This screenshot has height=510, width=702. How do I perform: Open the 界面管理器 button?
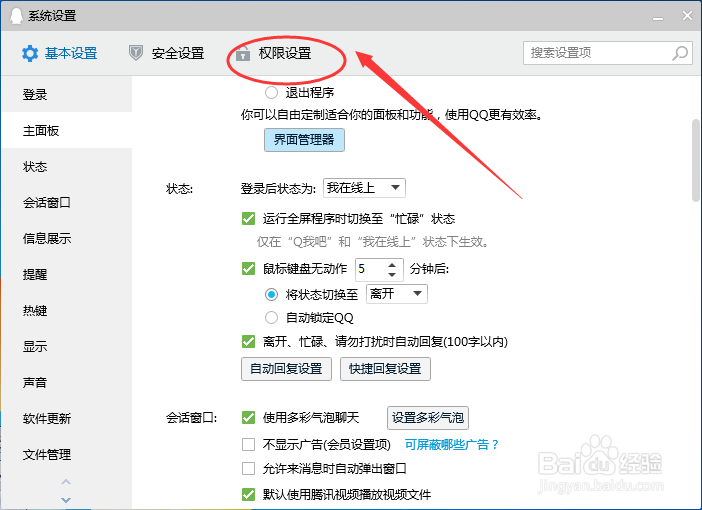(x=304, y=140)
